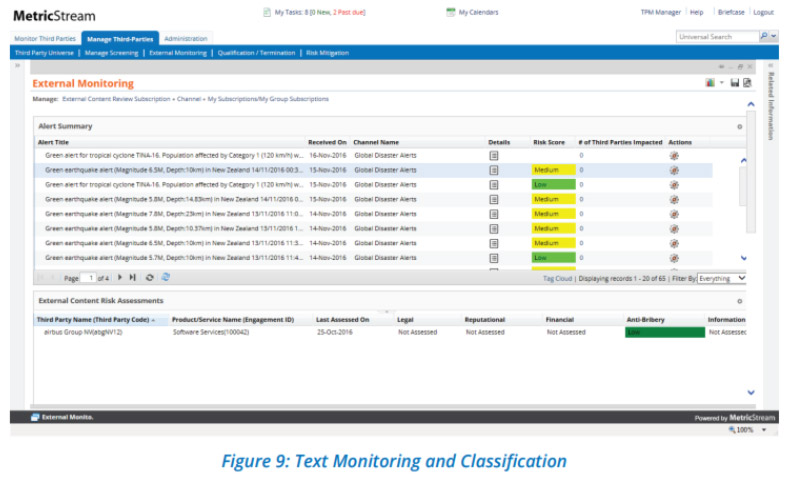This screenshot has height=480, width=793.
Task: Click the zoom 100% magnifier icon
Action: [732, 430]
